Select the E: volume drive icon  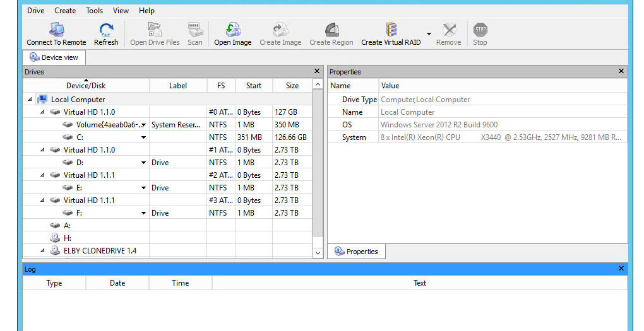pos(68,188)
